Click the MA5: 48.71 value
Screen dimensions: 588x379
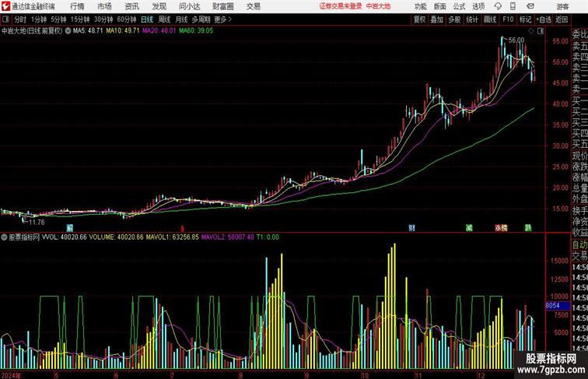pos(88,31)
